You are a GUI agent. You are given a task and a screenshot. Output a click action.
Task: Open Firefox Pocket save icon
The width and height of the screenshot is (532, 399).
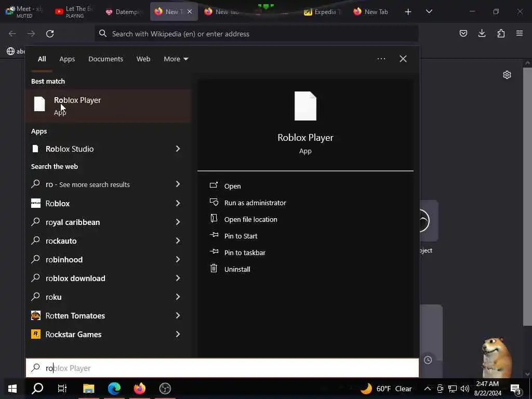[x=463, y=33]
